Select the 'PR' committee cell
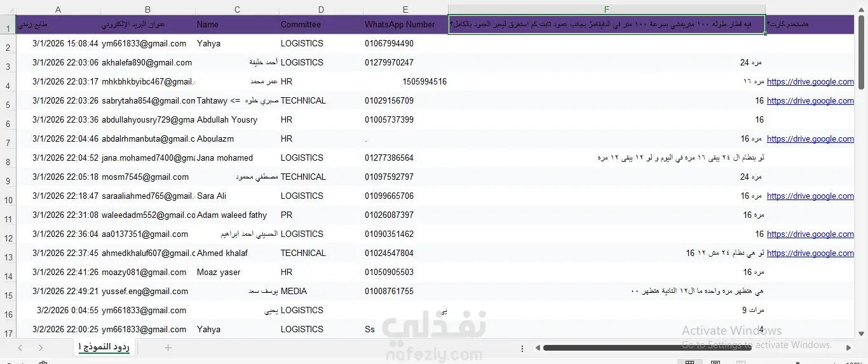The height and width of the screenshot is (364, 868). click(321, 215)
